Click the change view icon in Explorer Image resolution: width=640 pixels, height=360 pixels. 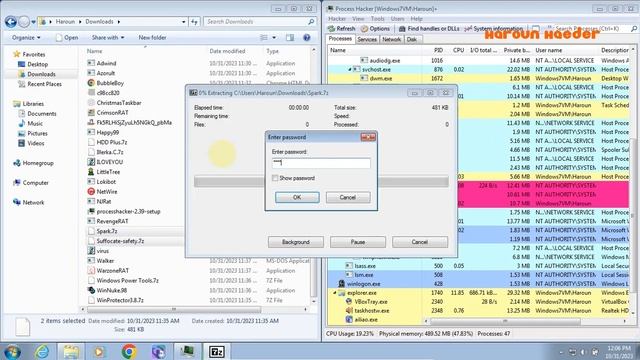[264, 38]
